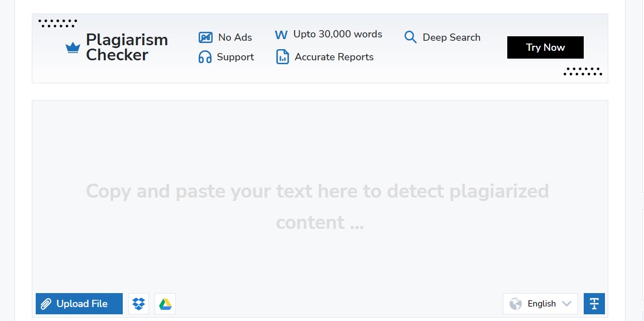Click the Accurate Reports document icon
Image resolution: width=644 pixels, height=321 pixels.
282,57
